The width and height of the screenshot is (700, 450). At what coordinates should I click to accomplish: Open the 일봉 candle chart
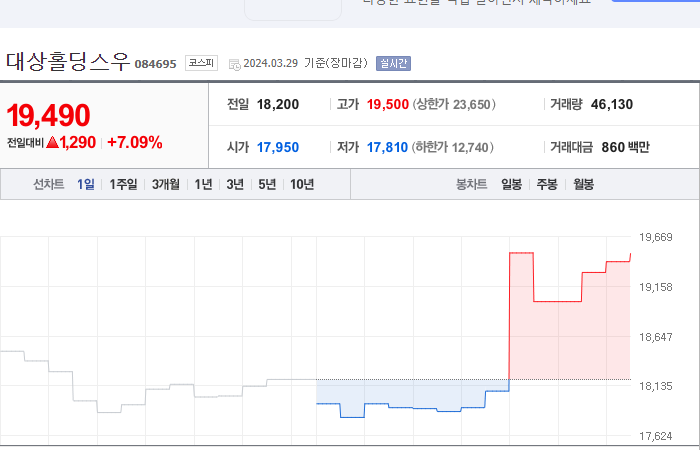(512, 184)
